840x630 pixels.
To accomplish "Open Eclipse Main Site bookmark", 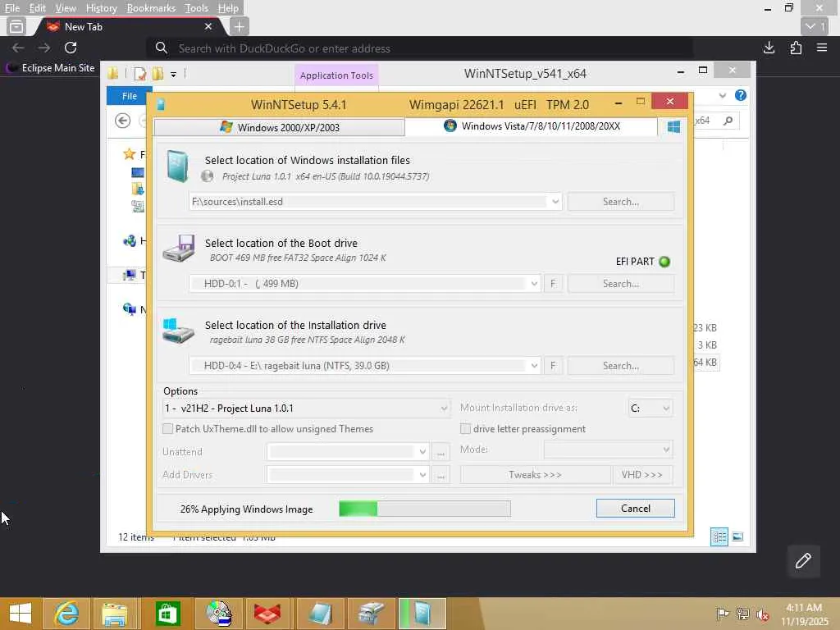I will click(51, 68).
